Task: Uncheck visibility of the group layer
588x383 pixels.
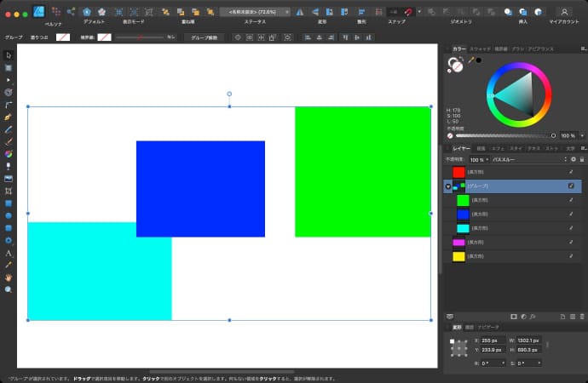Action: point(571,186)
